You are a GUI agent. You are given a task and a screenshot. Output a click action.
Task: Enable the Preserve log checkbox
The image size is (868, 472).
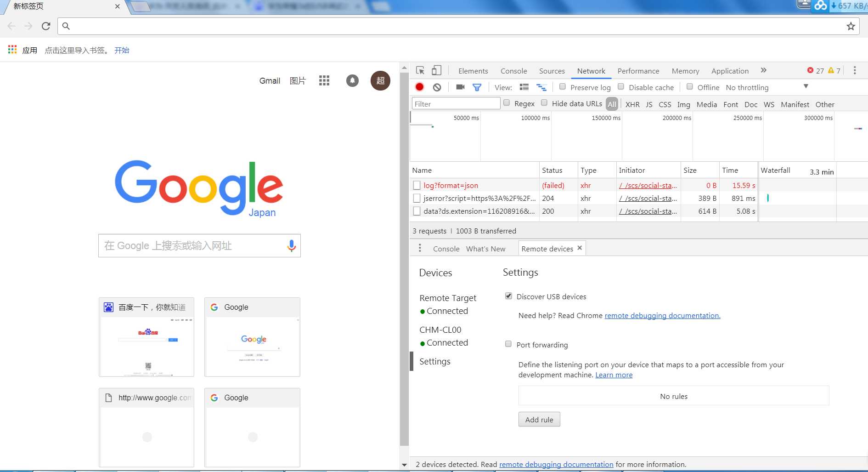pos(562,86)
